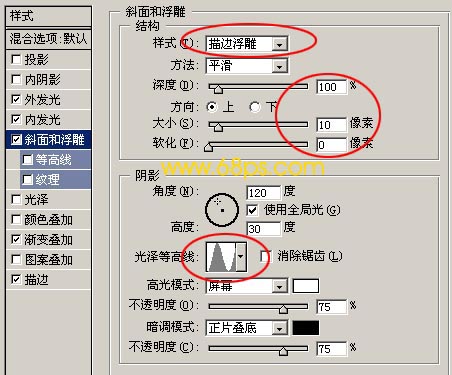Viewport: 452px width, 375px height.
Task: Click the 高度 altitude field showing 30
Action: pos(263,229)
